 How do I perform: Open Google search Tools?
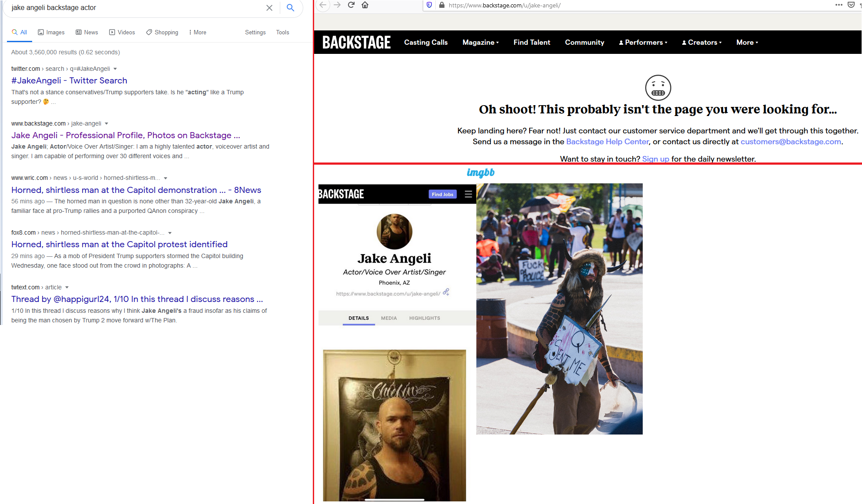click(x=283, y=32)
